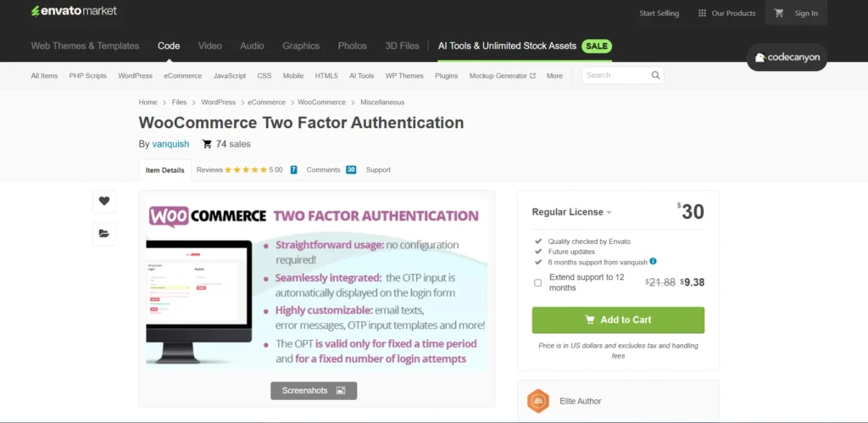The image size is (868, 423).
Task: Click the search magnifier icon
Action: tap(655, 75)
